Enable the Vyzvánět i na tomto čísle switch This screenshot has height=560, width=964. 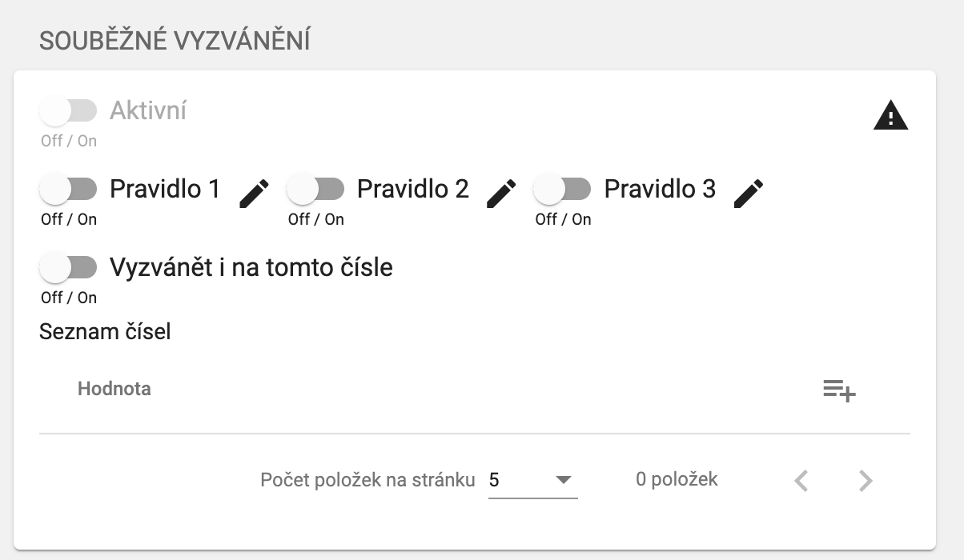(x=68, y=267)
